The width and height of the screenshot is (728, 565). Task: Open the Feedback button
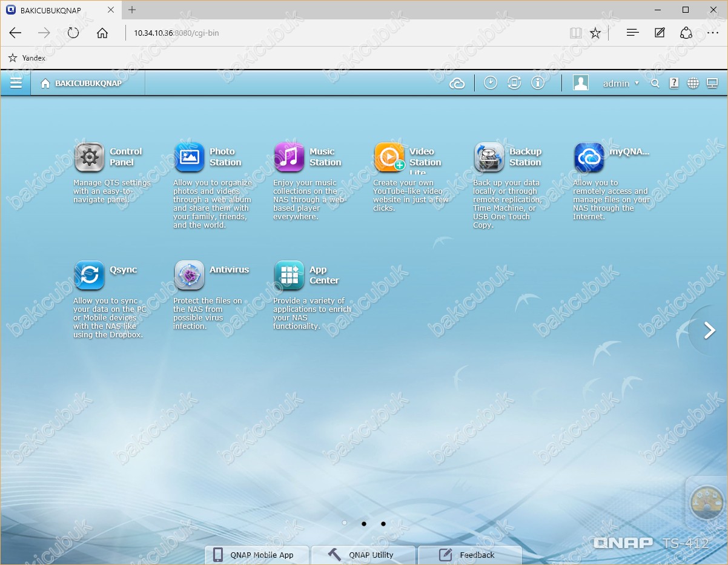[470, 555]
